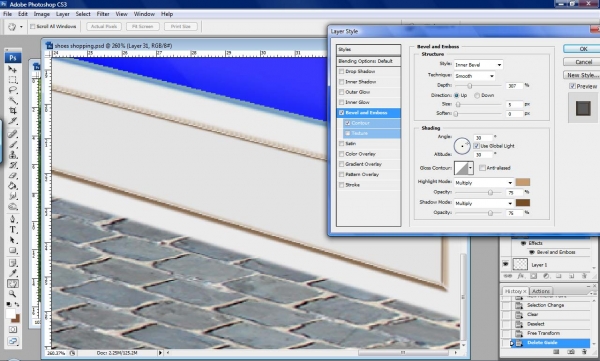Click the Shadow Mode color swatch
Screen dimensions: 600x361
tap(523, 203)
